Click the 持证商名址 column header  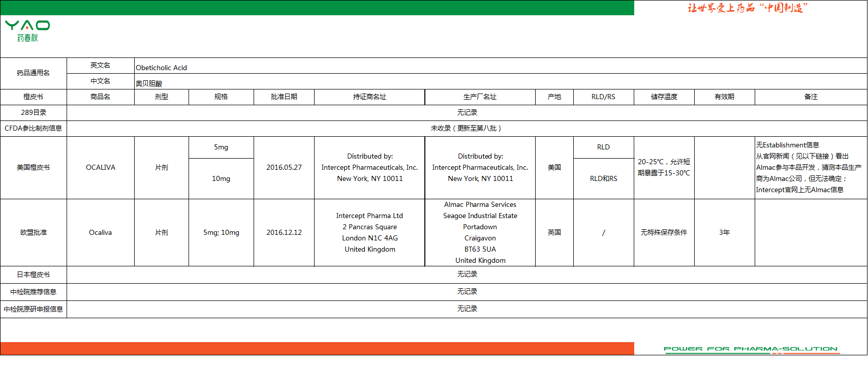pos(369,97)
